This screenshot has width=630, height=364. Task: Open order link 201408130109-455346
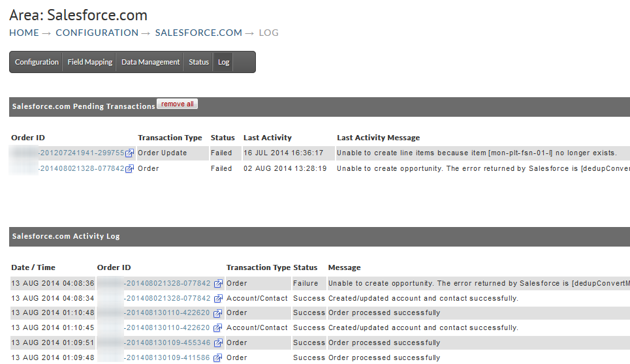pyautogui.click(x=167, y=342)
